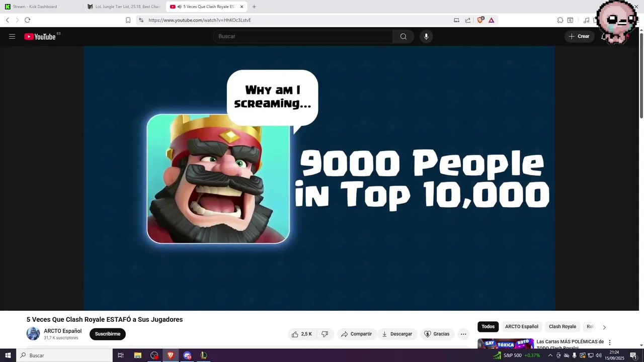
Task: Dislike the video with thumbs-down
Action: click(325, 334)
